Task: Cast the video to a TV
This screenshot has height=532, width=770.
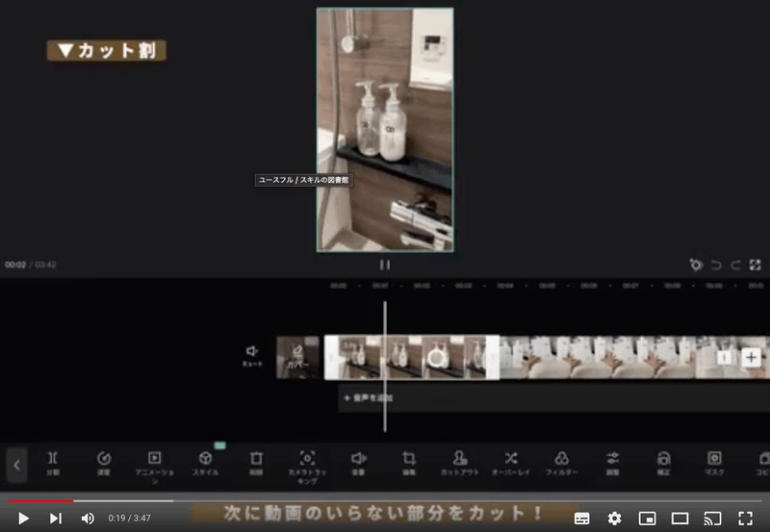Action: click(712, 519)
